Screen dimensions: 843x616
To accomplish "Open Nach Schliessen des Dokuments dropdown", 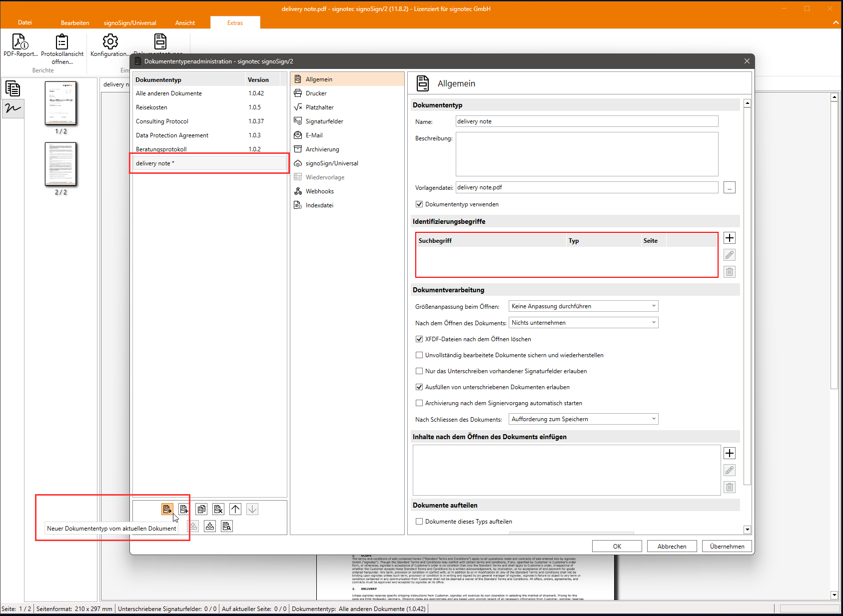I will (x=583, y=419).
